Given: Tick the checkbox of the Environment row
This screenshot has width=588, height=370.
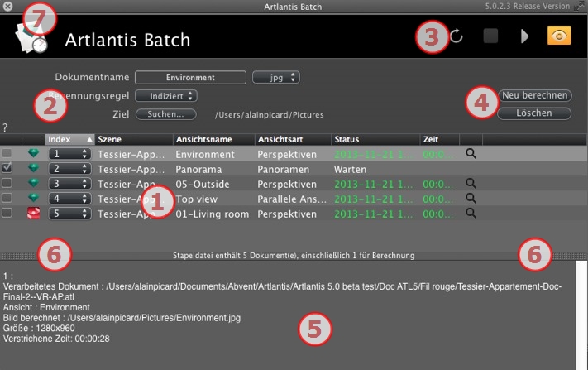Looking at the screenshot, I should coord(7,153).
